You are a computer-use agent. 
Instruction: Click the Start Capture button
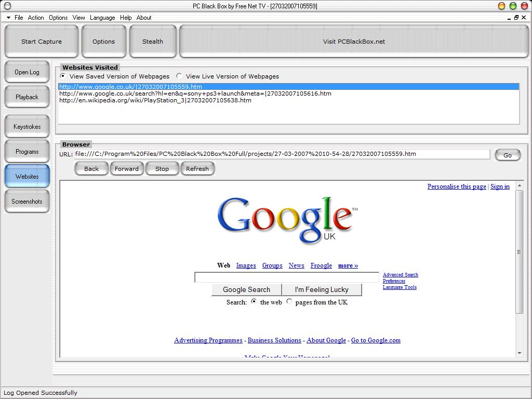pos(42,42)
